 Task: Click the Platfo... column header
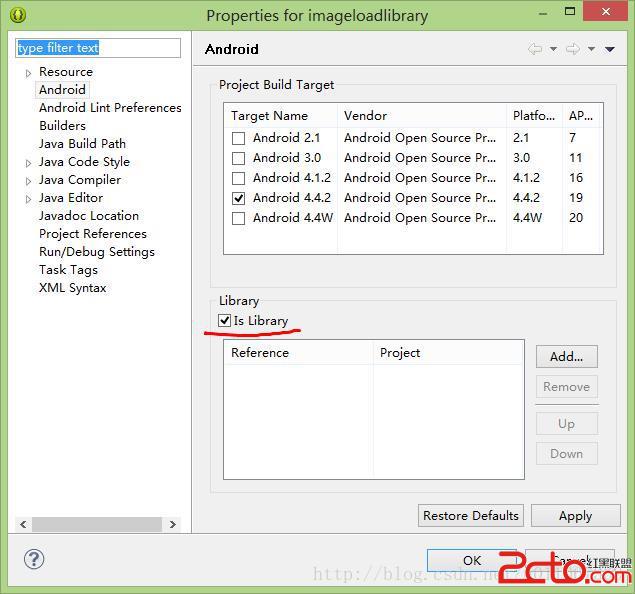click(x=535, y=116)
